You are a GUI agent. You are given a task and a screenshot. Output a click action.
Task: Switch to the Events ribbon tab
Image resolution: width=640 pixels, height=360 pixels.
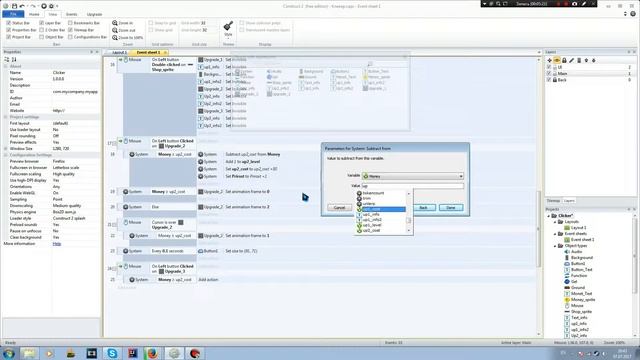(71, 14)
